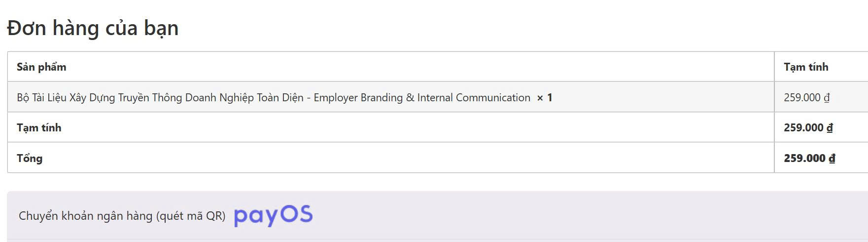This screenshot has height=242, width=868.
Task: Click the bold Tạm tính row label
Action: click(39, 128)
